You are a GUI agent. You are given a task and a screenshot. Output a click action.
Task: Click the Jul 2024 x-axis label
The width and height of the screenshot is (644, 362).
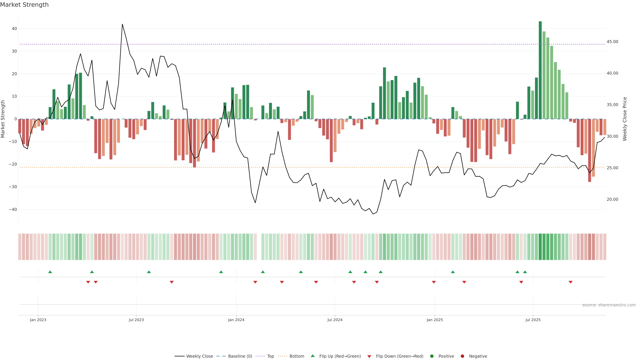tap(335, 320)
